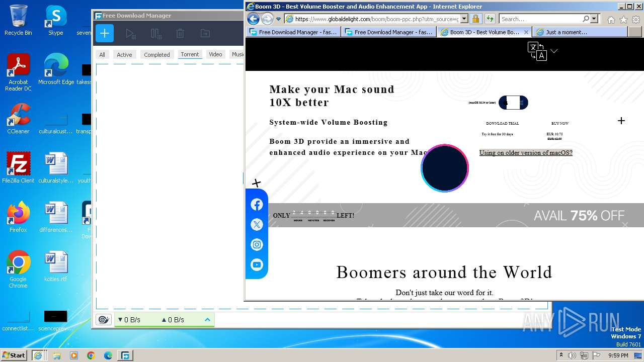
Task: Open Acrobat Reader DC desktop shortcut
Action: [x=18, y=72]
